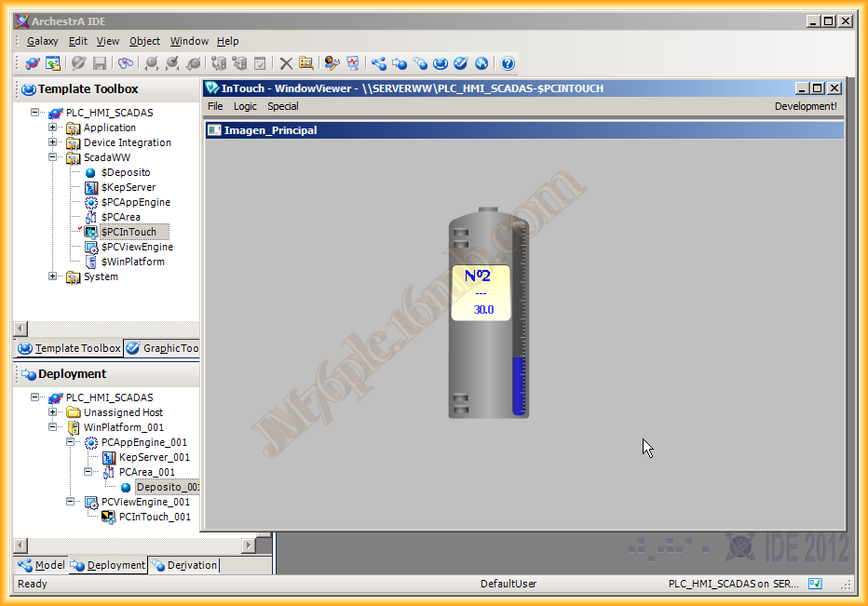Select the $KepServer template icon

[91, 187]
